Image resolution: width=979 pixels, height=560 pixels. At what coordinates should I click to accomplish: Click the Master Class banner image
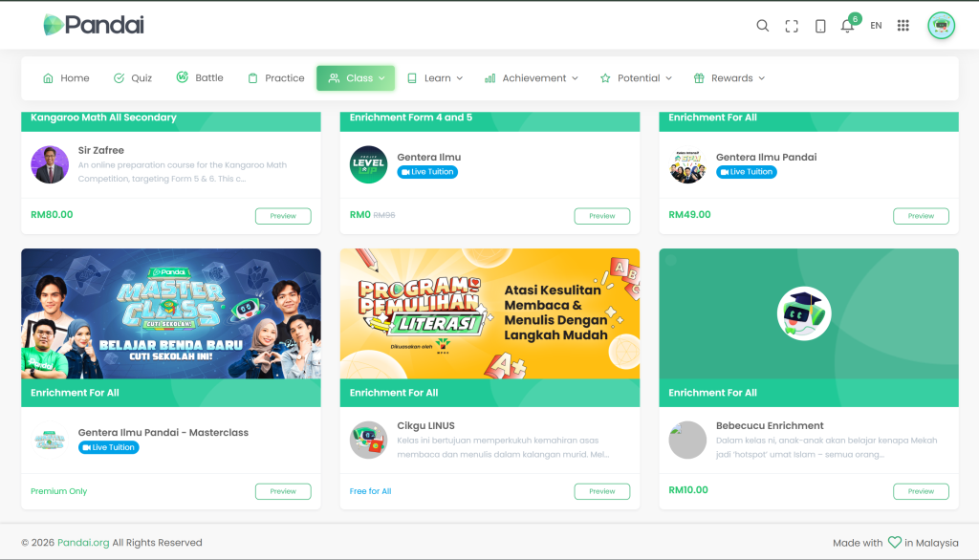(x=171, y=313)
